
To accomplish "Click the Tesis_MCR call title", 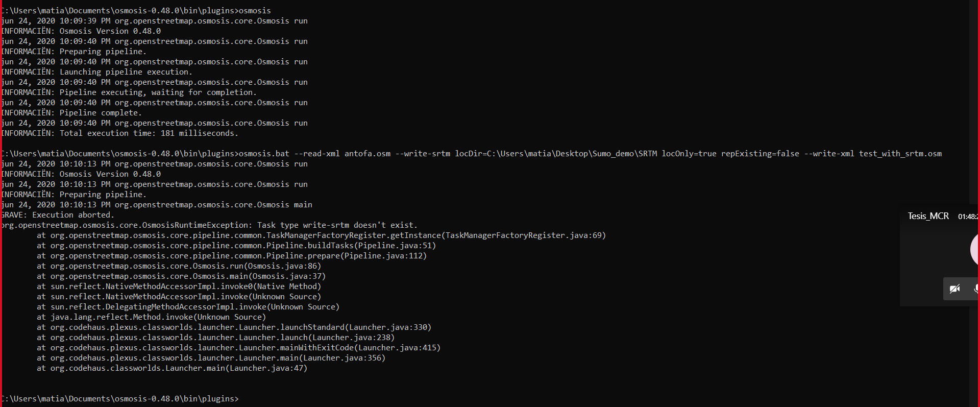I will click(x=928, y=216).
